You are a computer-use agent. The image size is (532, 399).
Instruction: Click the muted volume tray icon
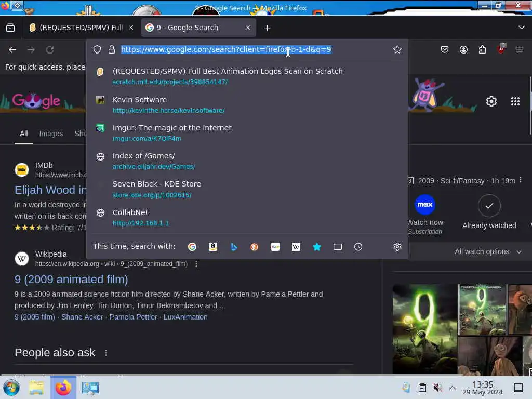(437, 388)
